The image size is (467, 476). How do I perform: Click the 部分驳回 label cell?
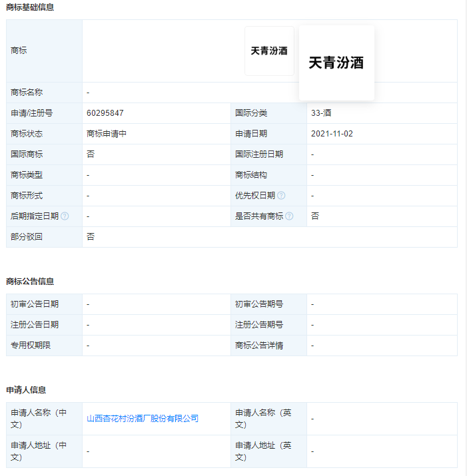coord(45,237)
